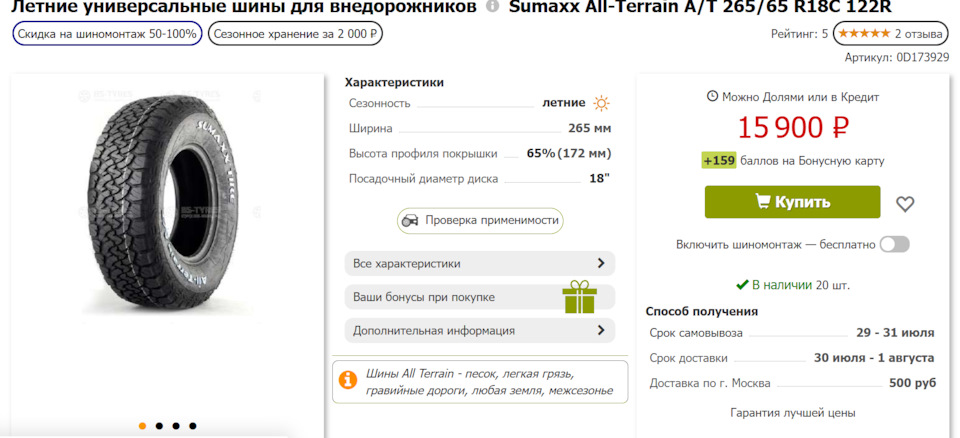960x438 pixels.
Task: Click 'Сезонное хранение за 2 000 ₽' tag
Action: click(x=295, y=33)
